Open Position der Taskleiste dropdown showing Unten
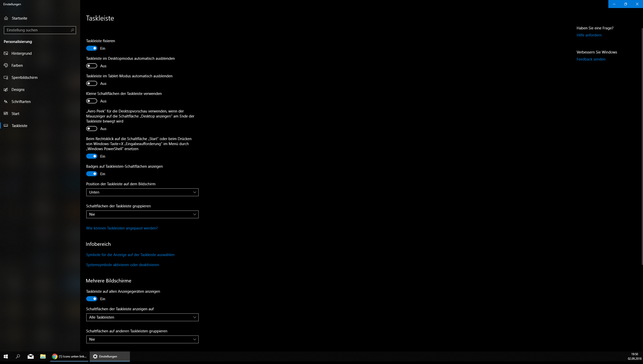The width and height of the screenshot is (643, 364). pos(142,192)
